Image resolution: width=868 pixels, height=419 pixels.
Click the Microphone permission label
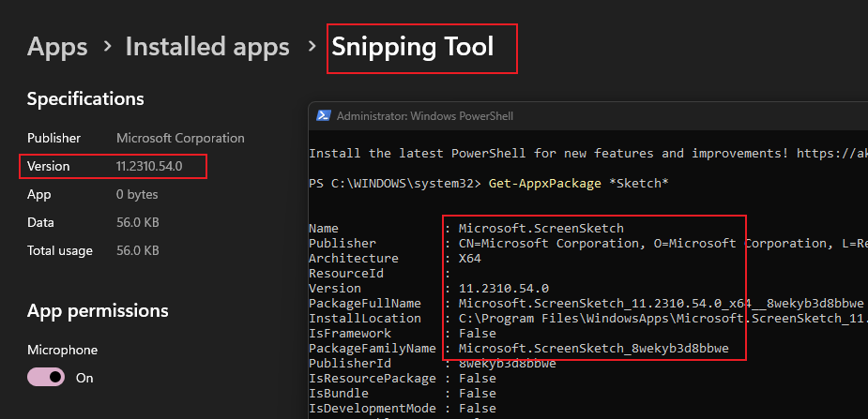(x=63, y=350)
